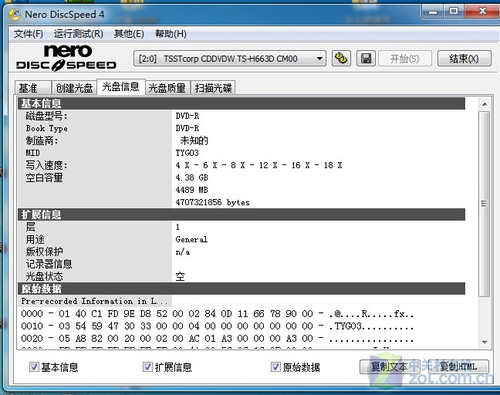Click the 磁盘型号 label
Viewport: 500px width, 395px height.
point(46,116)
